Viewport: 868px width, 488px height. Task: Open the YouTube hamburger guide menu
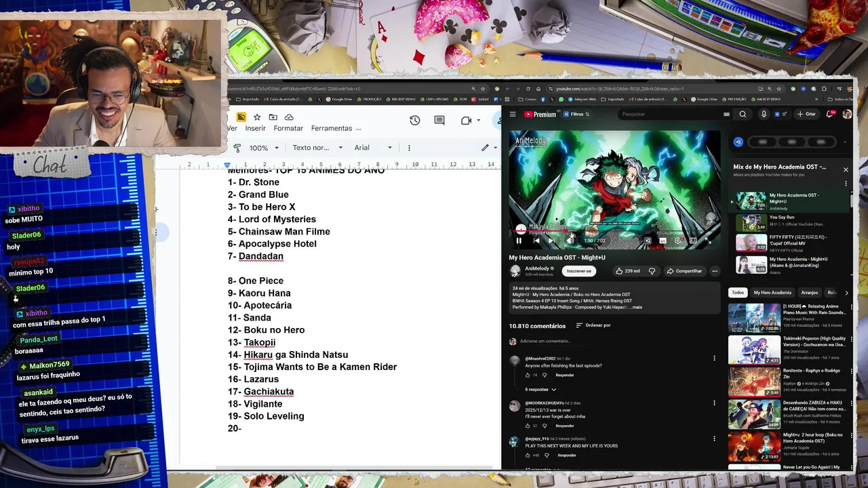(513, 115)
